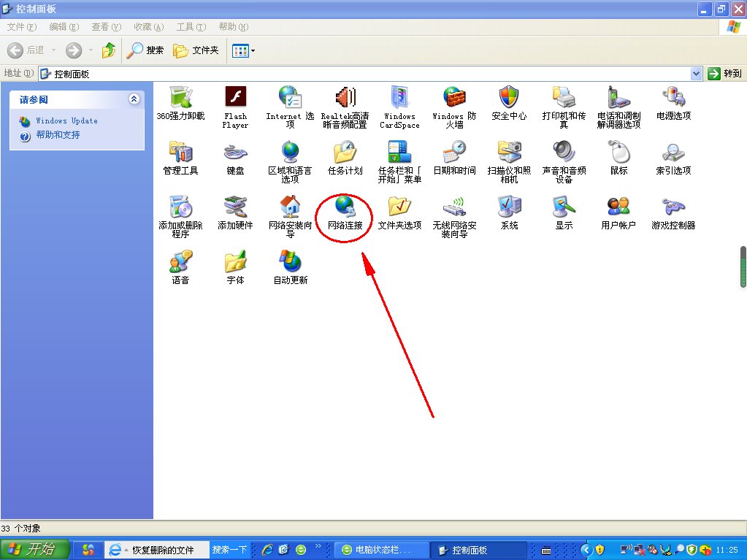Image resolution: width=747 pixels, height=560 pixels.
Task: Open the 字体 fonts folder icon
Action: (x=235, y=262)
